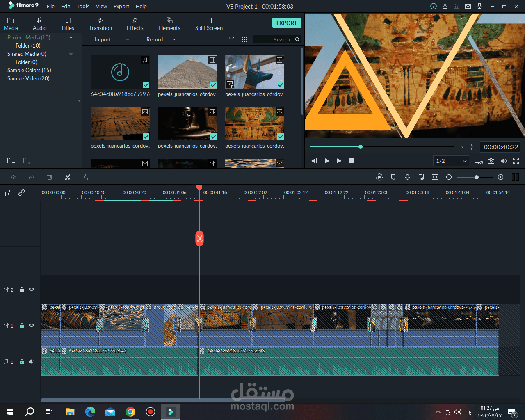525x420 pixels.
Task: Click the timeline horizontal scrollbar
Action: 163,400
